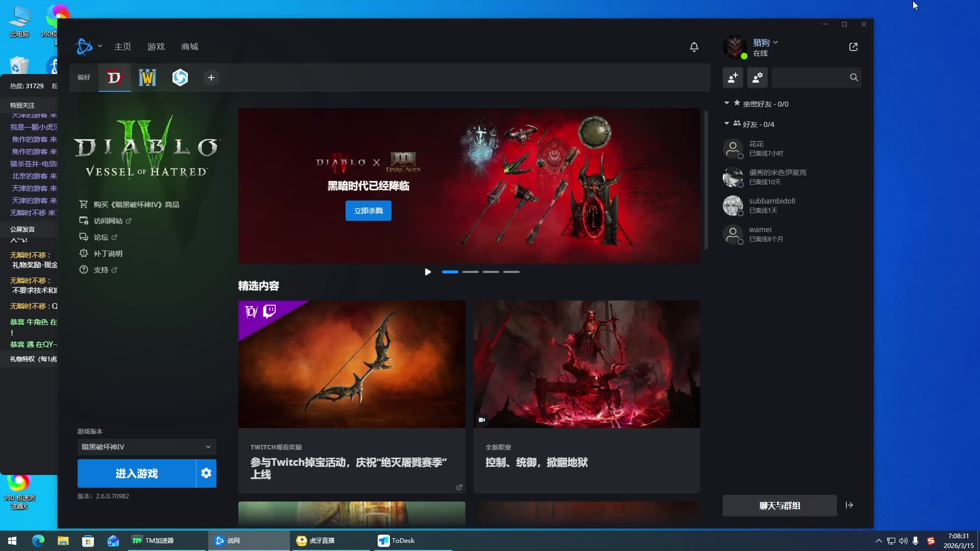Image resolution: width=980 pixels, height=551 pixels.
Task: Open the 猎狗 account status dropdown
Action: click(765, 42)
